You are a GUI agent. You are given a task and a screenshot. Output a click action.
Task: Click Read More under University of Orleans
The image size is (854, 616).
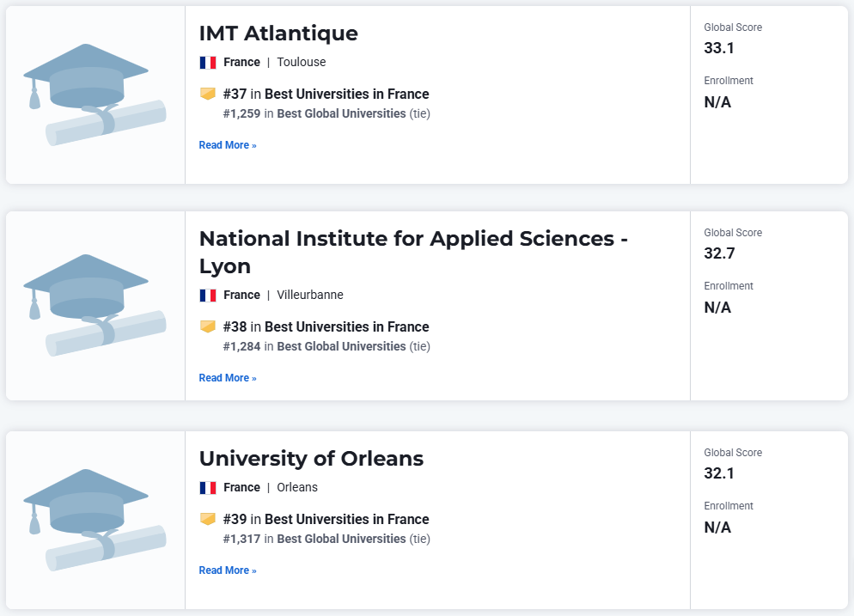point(228,570)
